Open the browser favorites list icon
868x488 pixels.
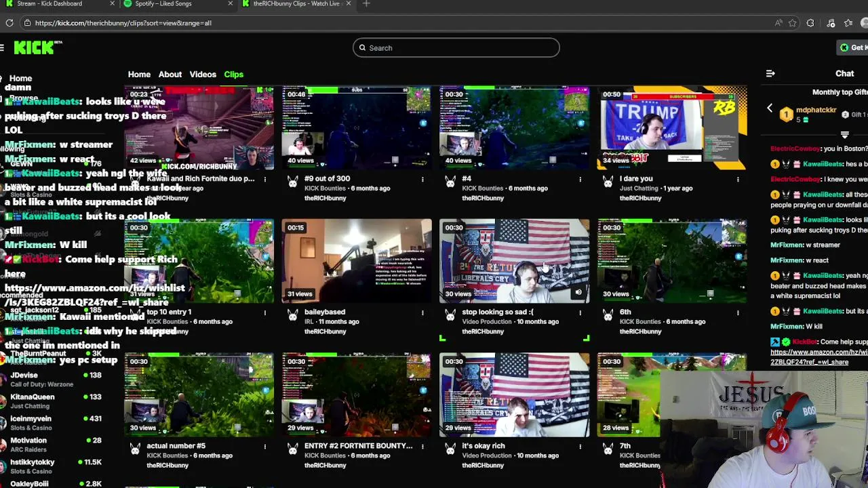pos(849,23)
